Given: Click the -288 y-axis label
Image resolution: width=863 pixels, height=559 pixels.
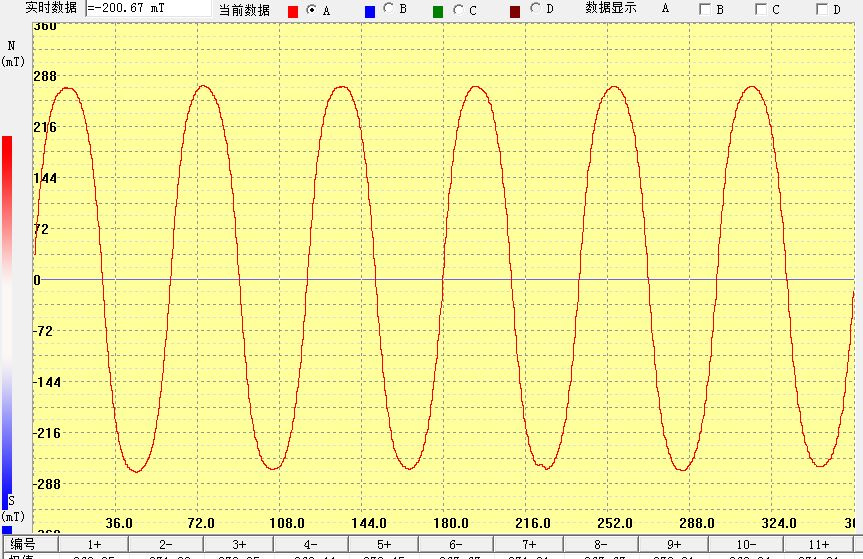Looking at the screenshot, I should click(x=47, y=484).
